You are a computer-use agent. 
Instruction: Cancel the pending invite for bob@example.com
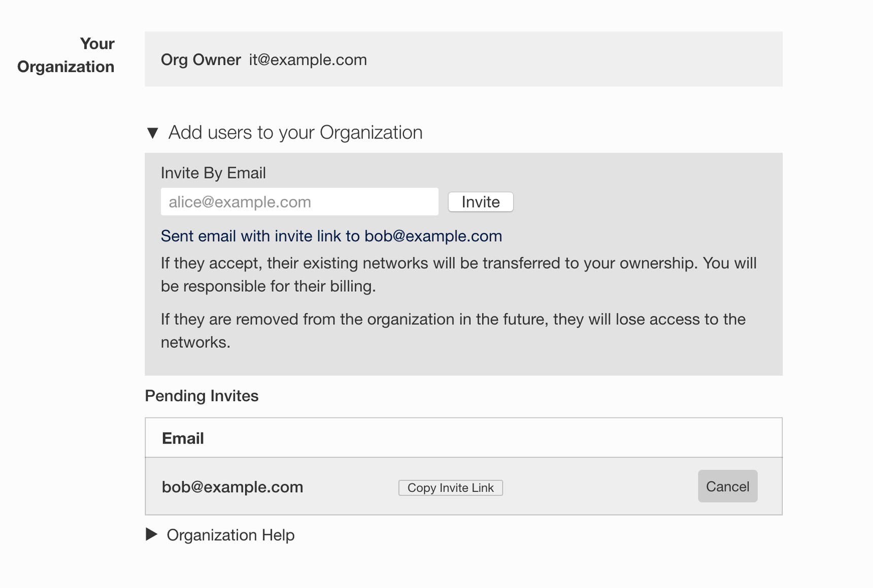[x=727, y=486]
